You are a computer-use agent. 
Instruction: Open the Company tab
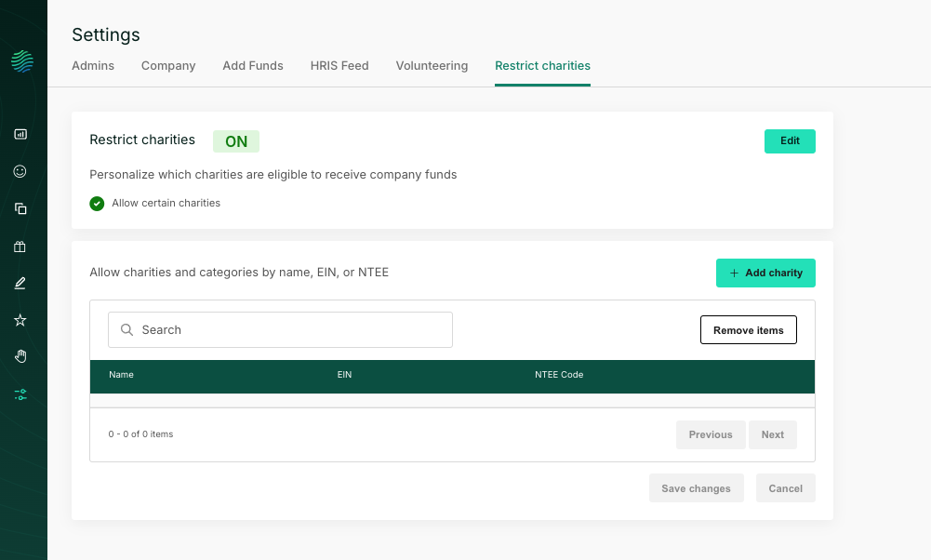pos(168,66)
